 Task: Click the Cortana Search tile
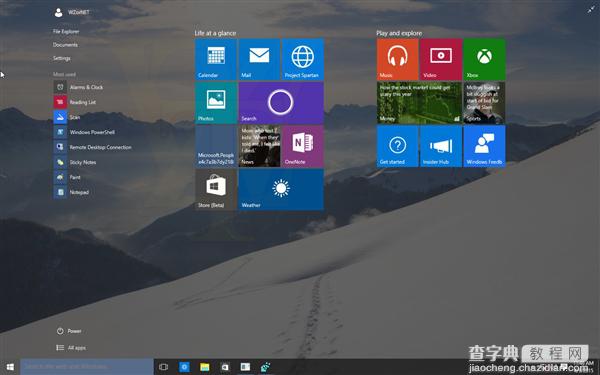(281, 103)
